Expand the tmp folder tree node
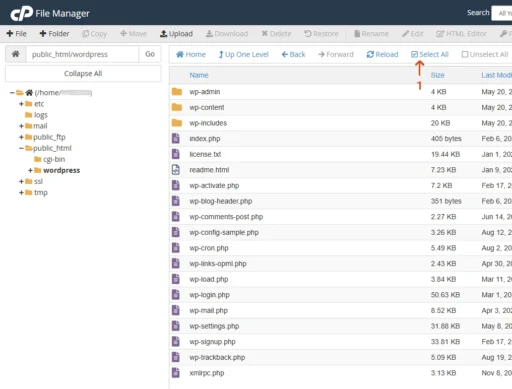This screenshot has width=512, height=389. click(21, 192)
